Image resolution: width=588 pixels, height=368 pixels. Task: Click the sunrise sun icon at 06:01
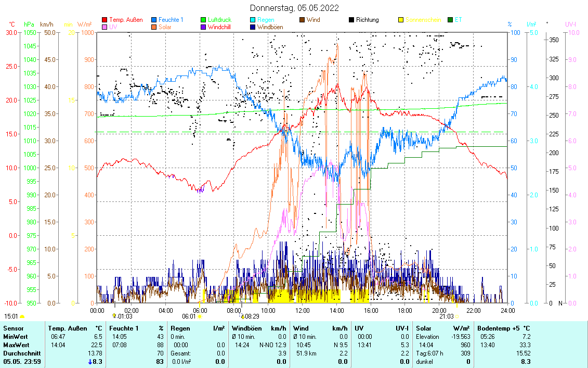200,316
